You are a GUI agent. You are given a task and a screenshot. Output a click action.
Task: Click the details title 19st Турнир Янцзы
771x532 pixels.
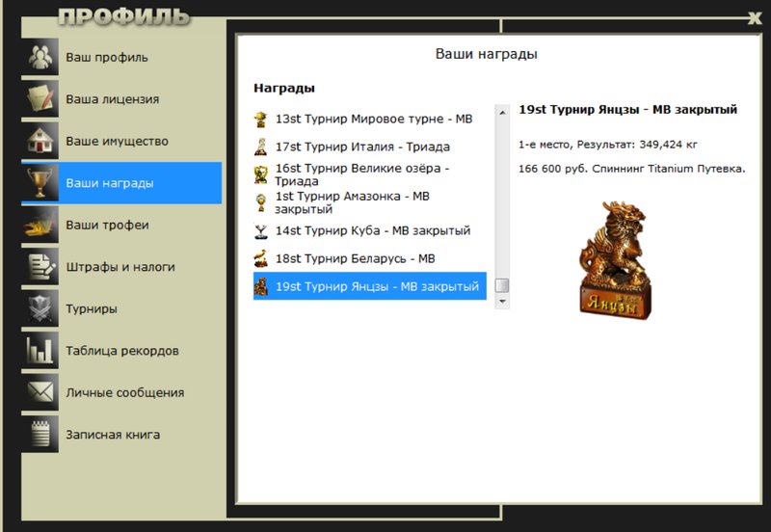628,110
